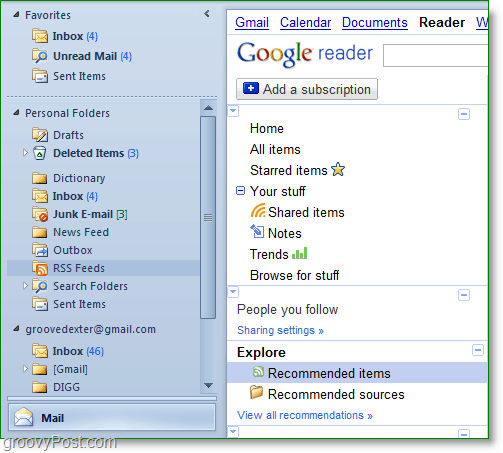Click the gmail account Inbox icon
The width and height of the screenshot is (503, 453).
[40, 351]
